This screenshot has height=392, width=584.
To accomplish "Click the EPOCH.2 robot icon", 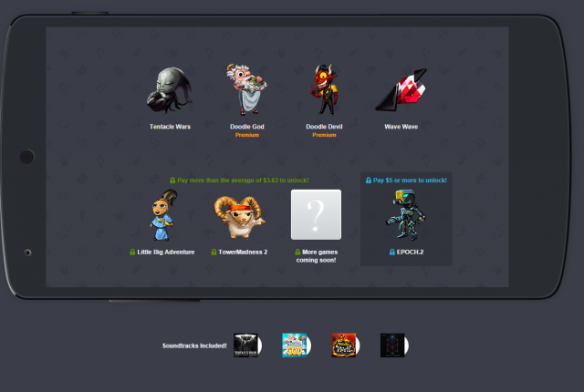I will (x=405, y=215).
